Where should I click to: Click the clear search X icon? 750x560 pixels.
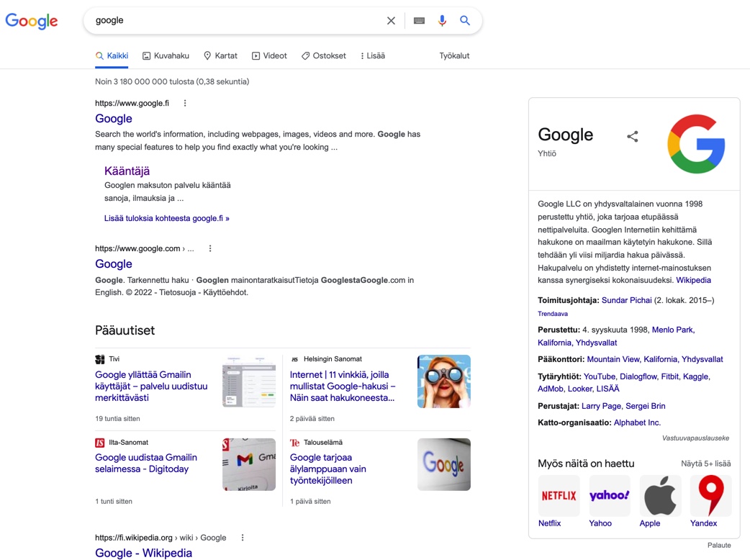(391, 21)
